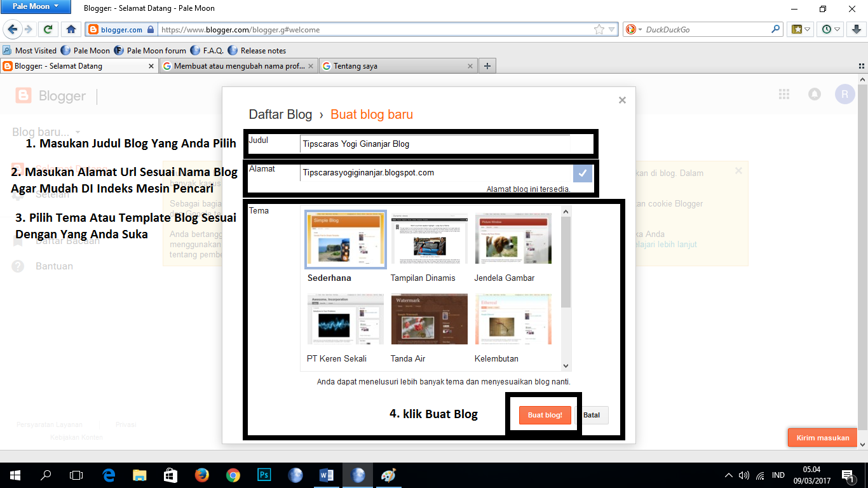Open Task View on taskbar
This screenshot has width=868, height=488.
click(x=76, y=475)
